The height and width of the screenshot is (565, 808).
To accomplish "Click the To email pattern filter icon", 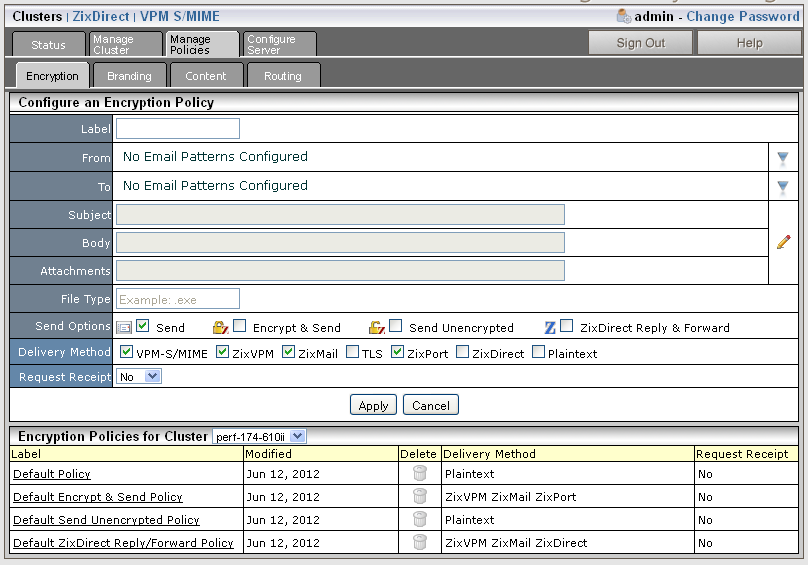I will pos(782,187).
